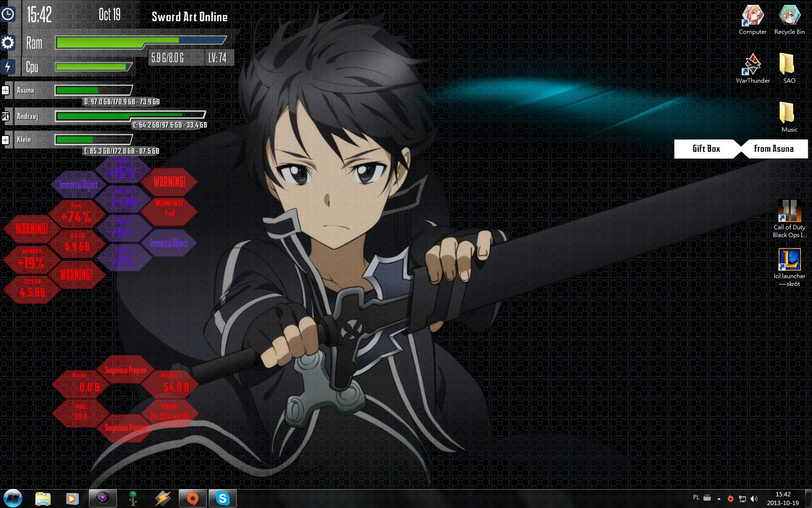Click the D: 97.0 GB drive text
Screen dimensions: 812x508
click(122, 102)
